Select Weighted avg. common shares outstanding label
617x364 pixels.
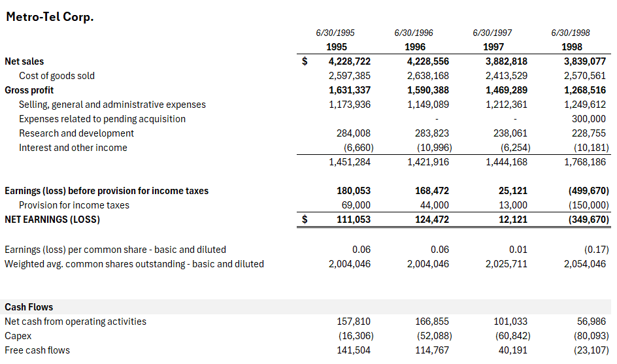[134, 264]
